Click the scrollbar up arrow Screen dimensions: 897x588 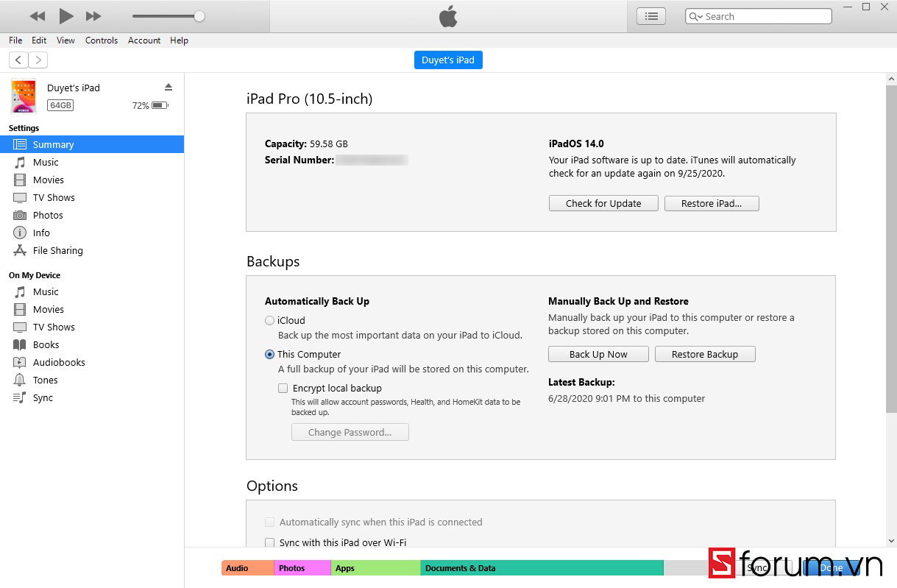pos(890,78)
